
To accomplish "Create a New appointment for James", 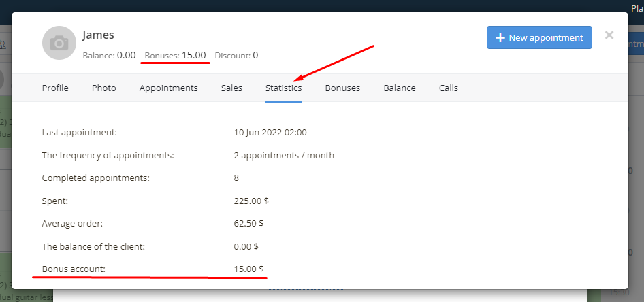I will click(x=539, y=38).
